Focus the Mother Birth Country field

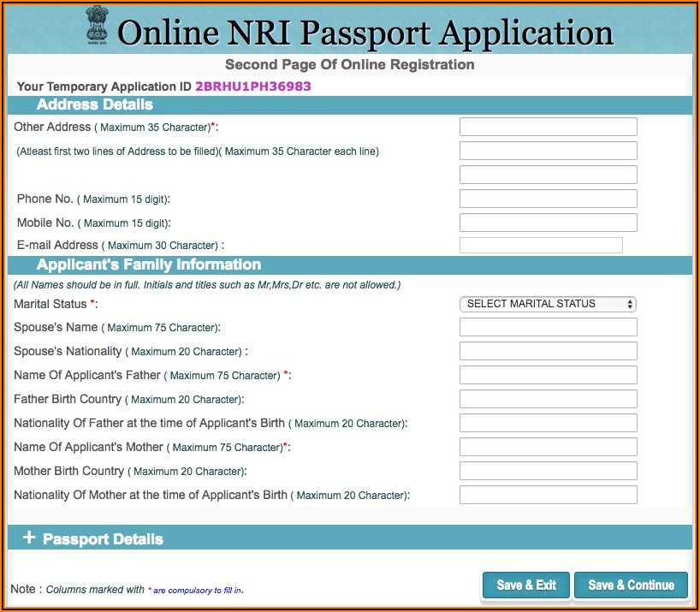(548, 471)
